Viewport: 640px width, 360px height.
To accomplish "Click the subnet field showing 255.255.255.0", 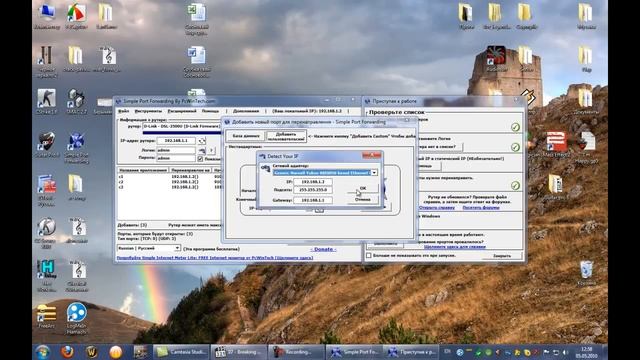I will coord(313,190).
